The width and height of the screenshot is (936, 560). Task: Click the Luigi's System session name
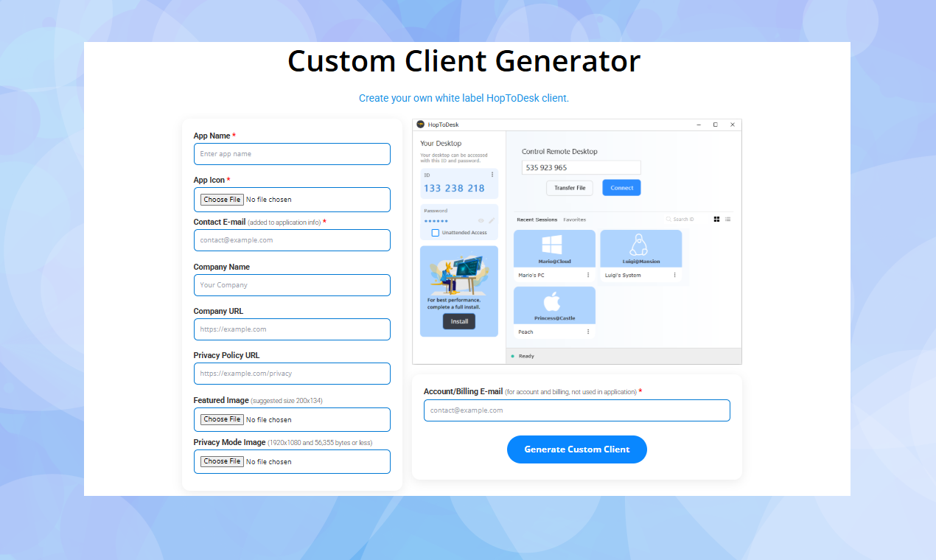point(623,276)
